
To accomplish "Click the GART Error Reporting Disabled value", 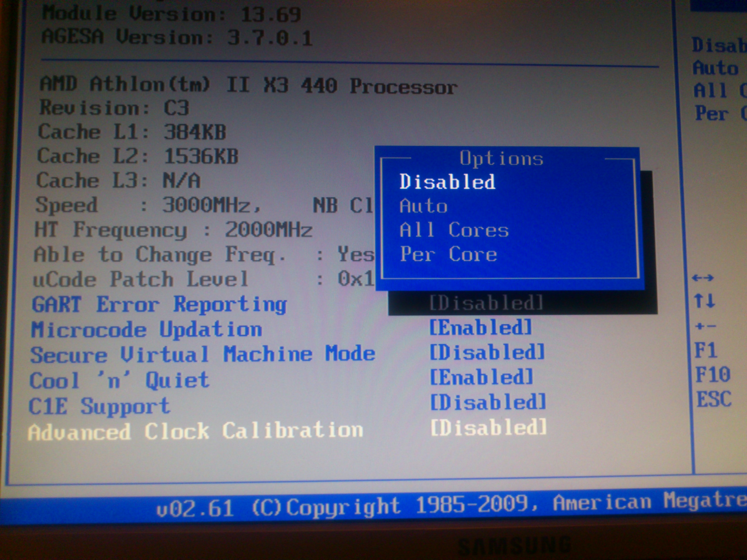I will 486,303.
